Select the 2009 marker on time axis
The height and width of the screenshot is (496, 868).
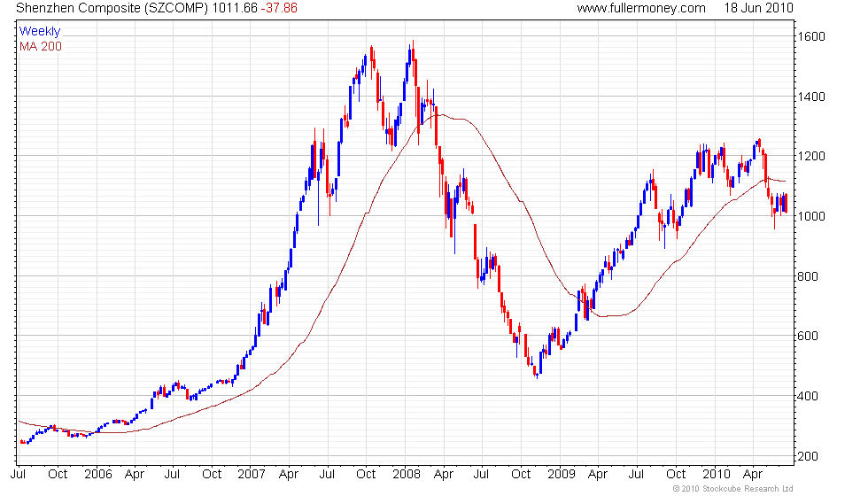click(x=562, y=475)
